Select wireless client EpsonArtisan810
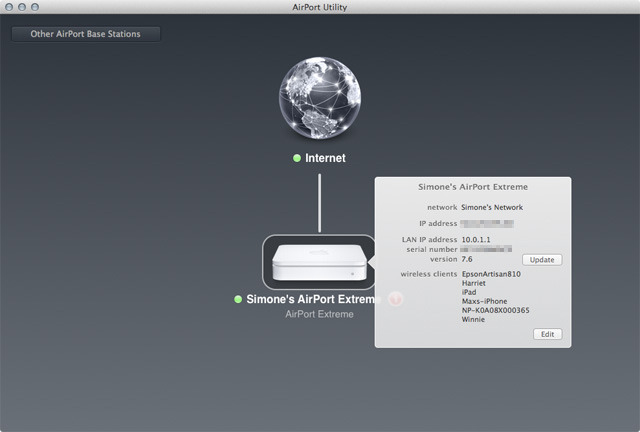Viewport: 640px width, 432px height. pos(491,274)
